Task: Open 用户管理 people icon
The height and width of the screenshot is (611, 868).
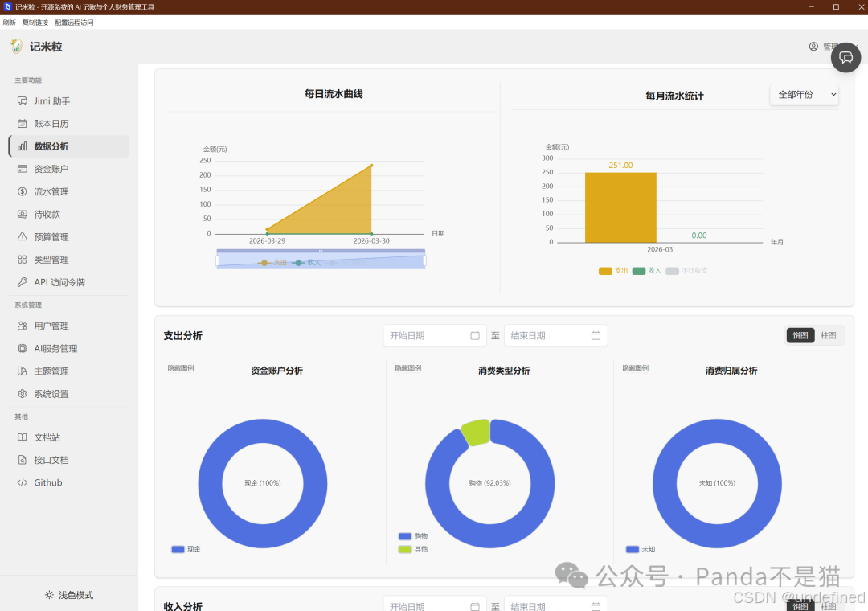Action: pyautogui.click(x=23, y=326)
